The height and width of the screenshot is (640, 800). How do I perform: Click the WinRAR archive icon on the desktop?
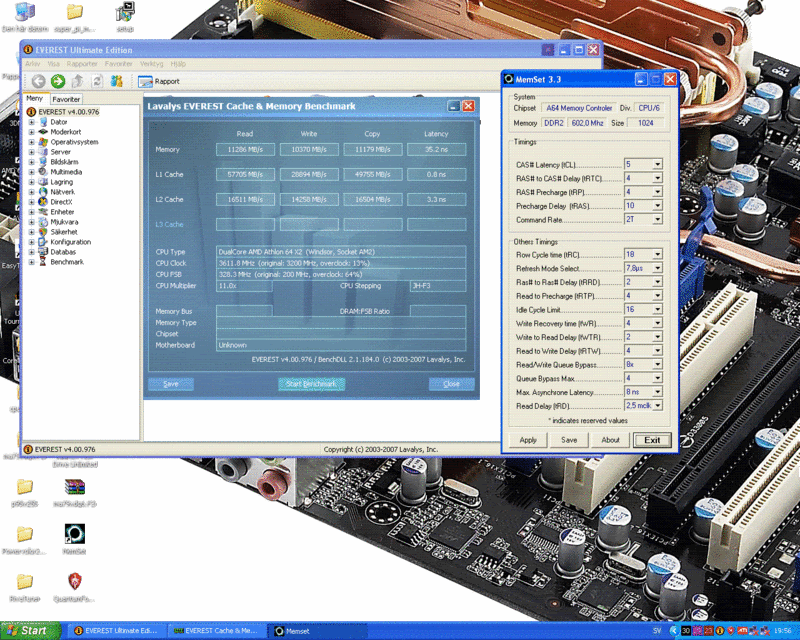click(x=75, y=486)
